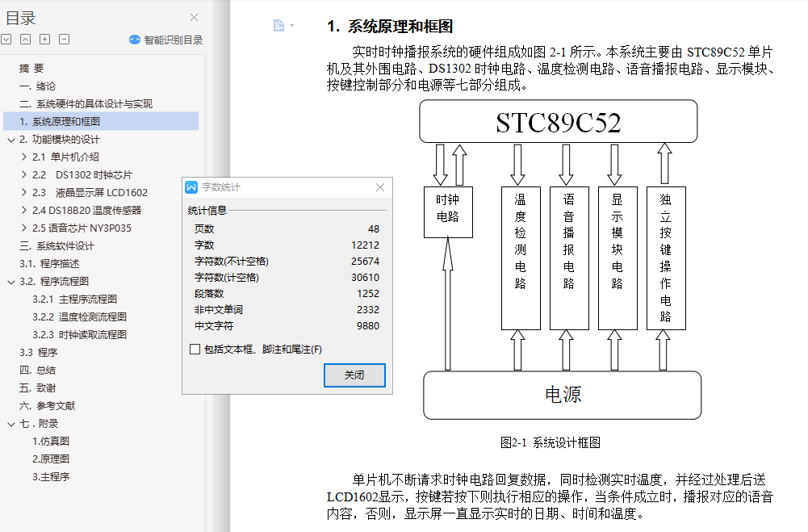Screen dimensions: 808x532
Task: Open 3.2.3 时钟读取流程图 entry
Action: pyautogui.click(x=79, y=334)
